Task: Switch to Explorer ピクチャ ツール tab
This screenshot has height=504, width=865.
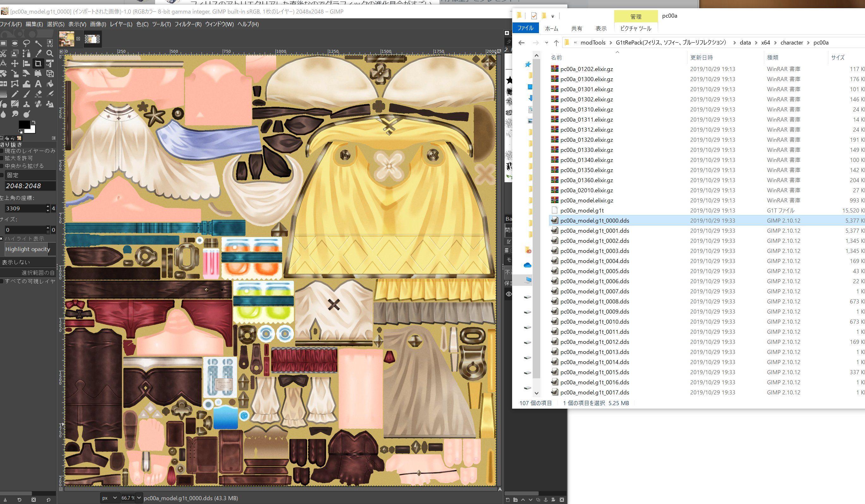Action: point(636,28)
